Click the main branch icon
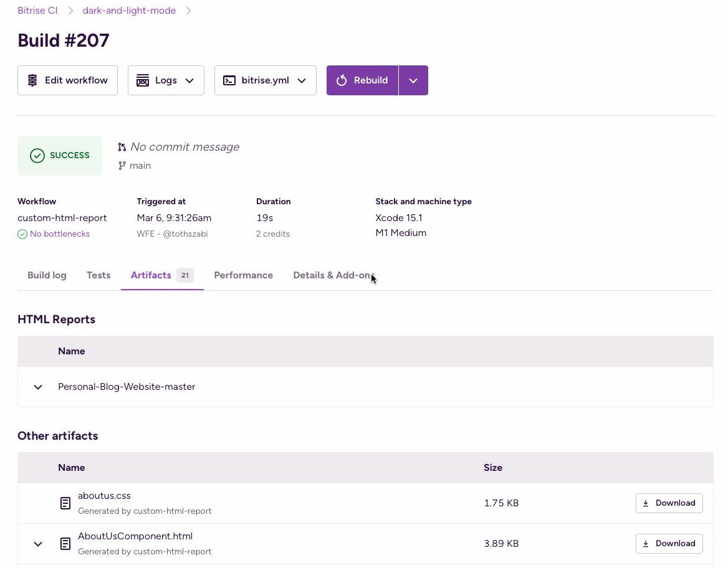 [122, 166]
